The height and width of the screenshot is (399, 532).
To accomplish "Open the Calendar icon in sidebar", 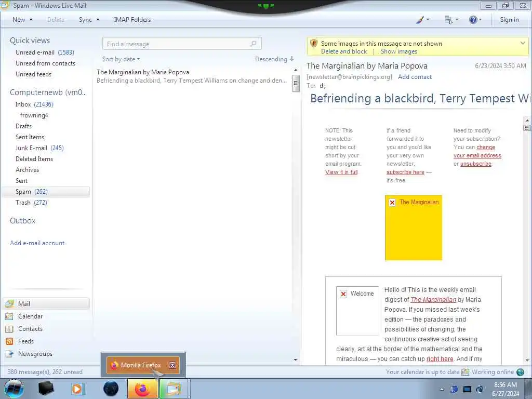I will coord(9,316).
